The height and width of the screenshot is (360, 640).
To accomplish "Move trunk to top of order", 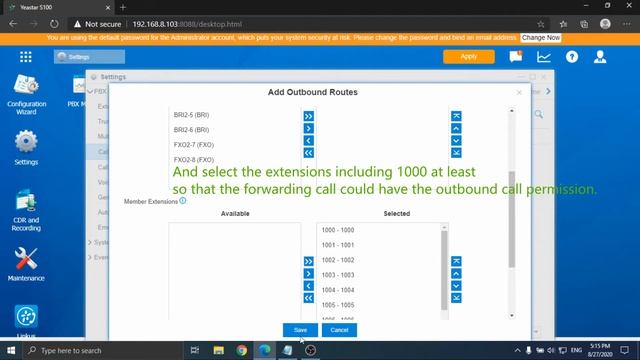I will [456, 116].
